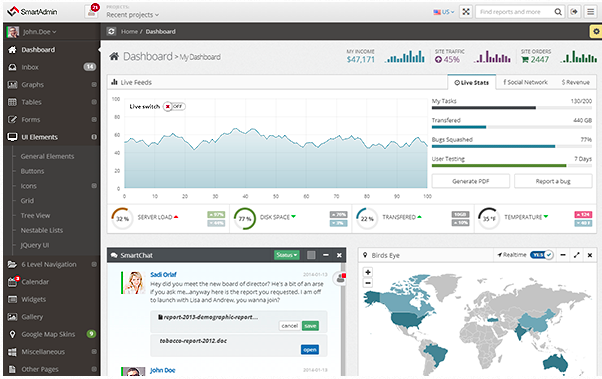This screenshot has height=379, width=602.
Task: Click the Server Load 32% gauge
Action: click(122, 218)
